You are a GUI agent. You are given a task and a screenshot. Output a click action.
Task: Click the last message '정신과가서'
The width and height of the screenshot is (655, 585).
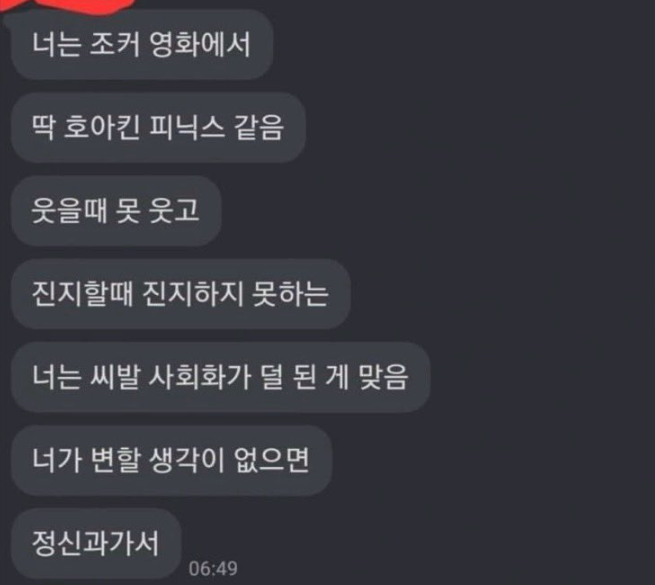pos(96,543)
